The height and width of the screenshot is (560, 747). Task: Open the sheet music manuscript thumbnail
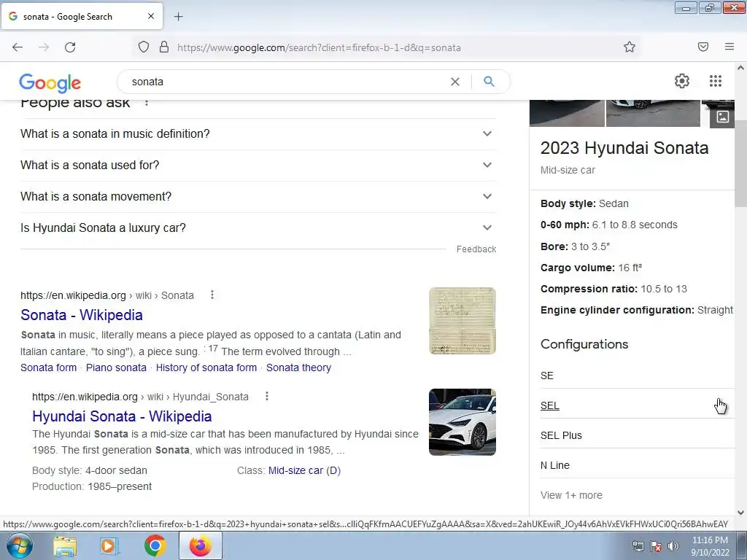(462, 321)
